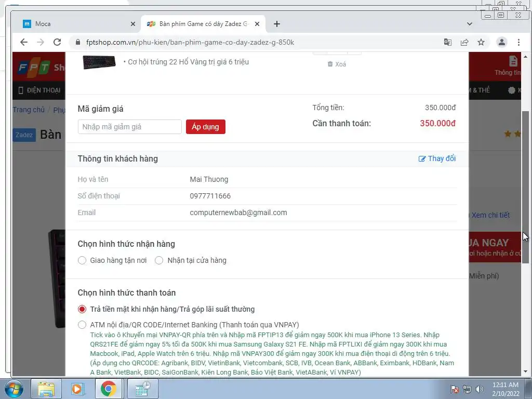
Task: Select ATM nội địa/QR CODE VNPAY payment
Action: [x=82, y=325]
